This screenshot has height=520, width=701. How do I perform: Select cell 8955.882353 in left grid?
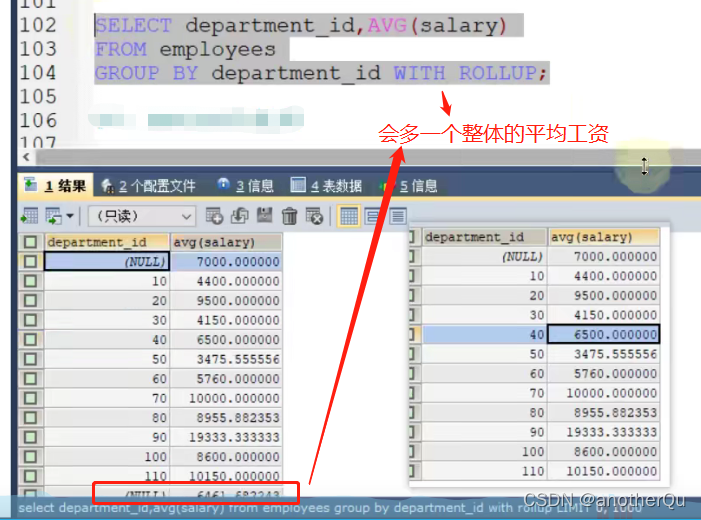click(226, 418)
